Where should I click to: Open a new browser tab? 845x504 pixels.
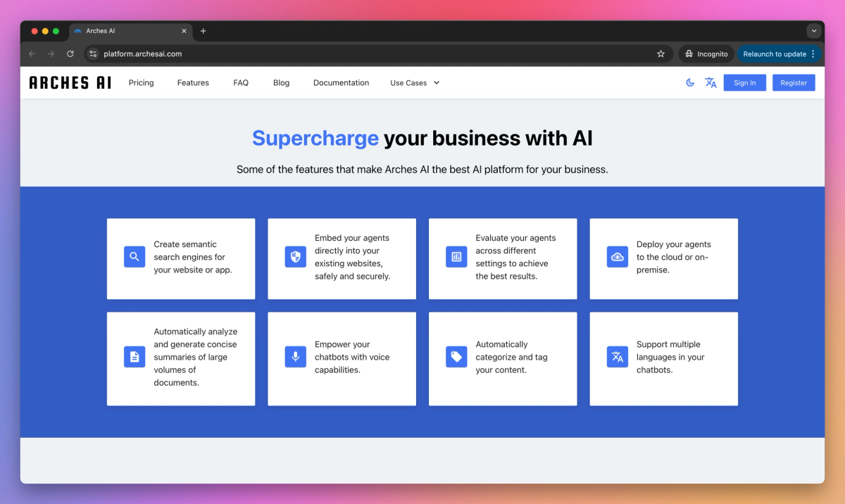204,31
